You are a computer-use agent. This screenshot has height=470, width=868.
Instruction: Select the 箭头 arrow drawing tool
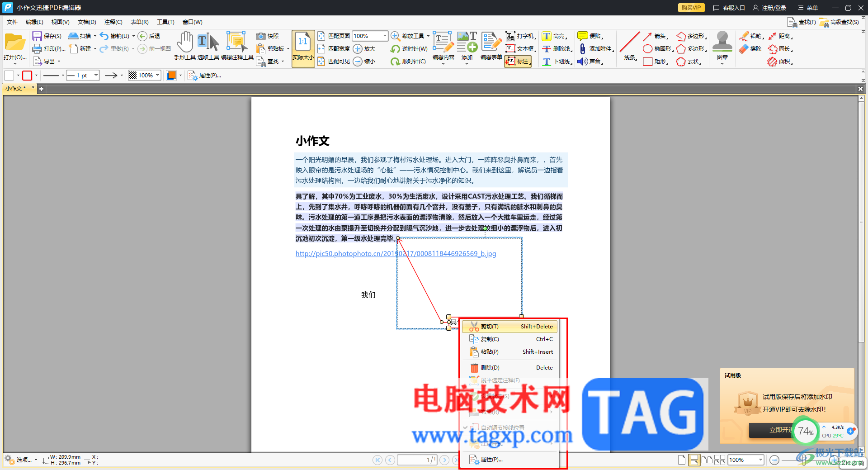[655, 36]
